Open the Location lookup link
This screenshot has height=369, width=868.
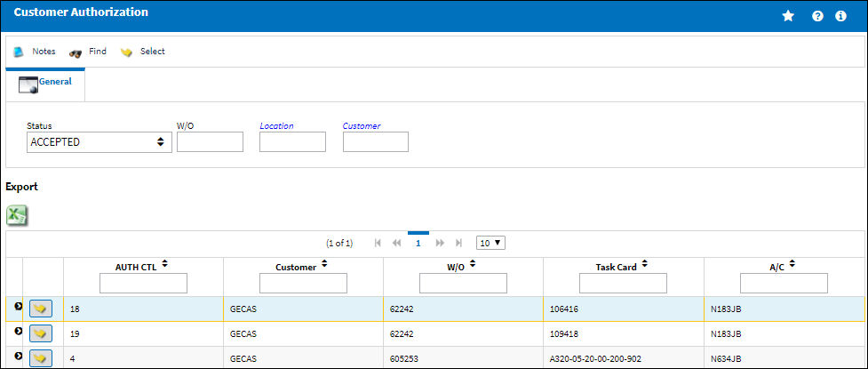pyautogui.click(x=276, y=125)
